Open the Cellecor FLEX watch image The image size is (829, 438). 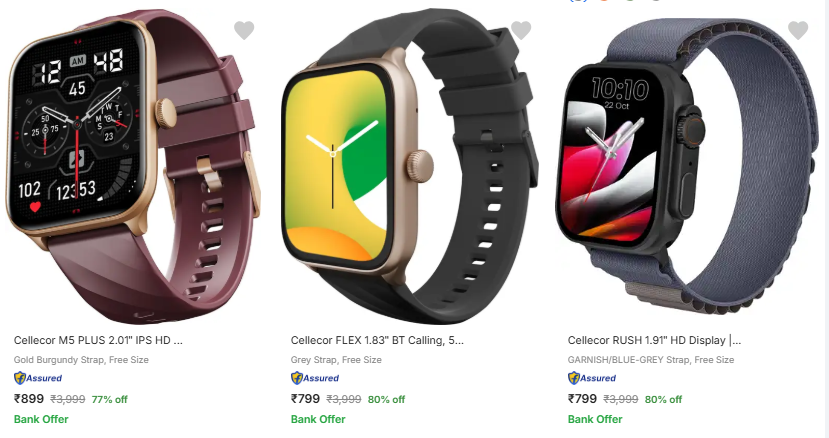point(410,167)
